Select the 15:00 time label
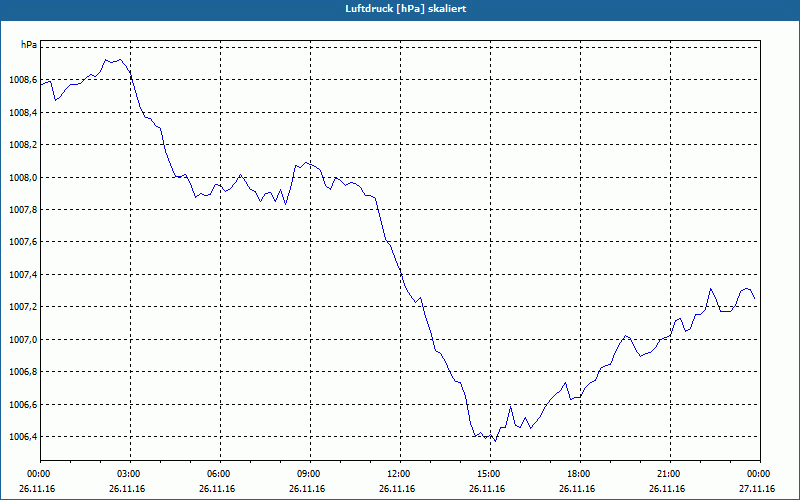 488,474
